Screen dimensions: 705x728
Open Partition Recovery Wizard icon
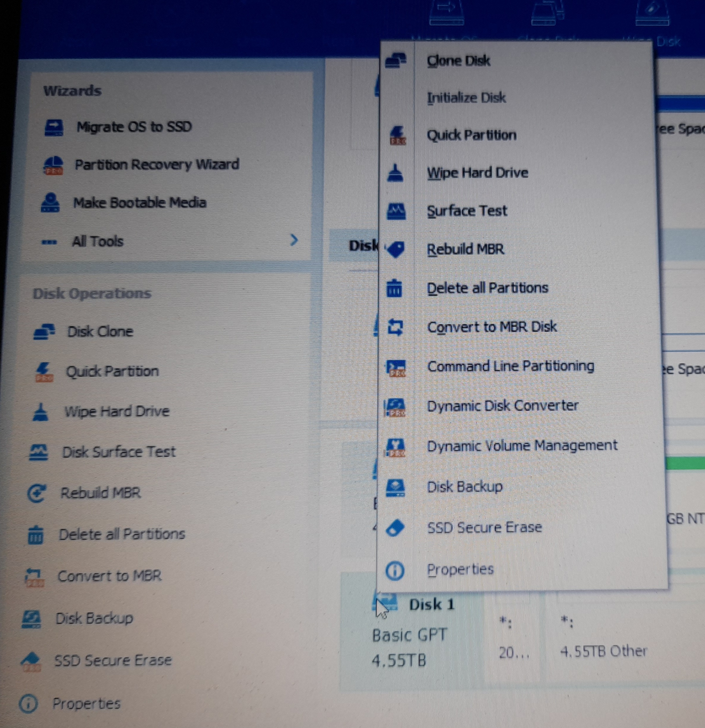(53, 165)
